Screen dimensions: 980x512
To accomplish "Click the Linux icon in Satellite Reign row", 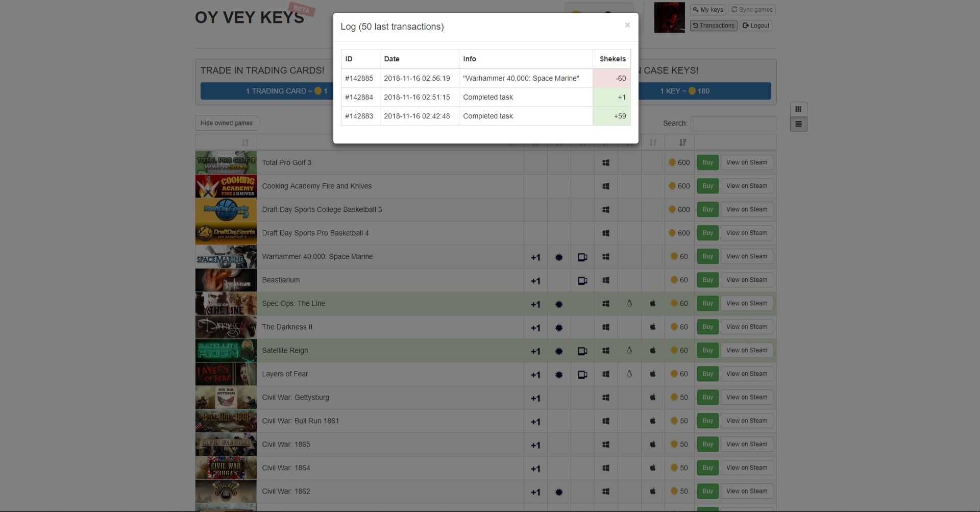I will click(x=629, y=351).
